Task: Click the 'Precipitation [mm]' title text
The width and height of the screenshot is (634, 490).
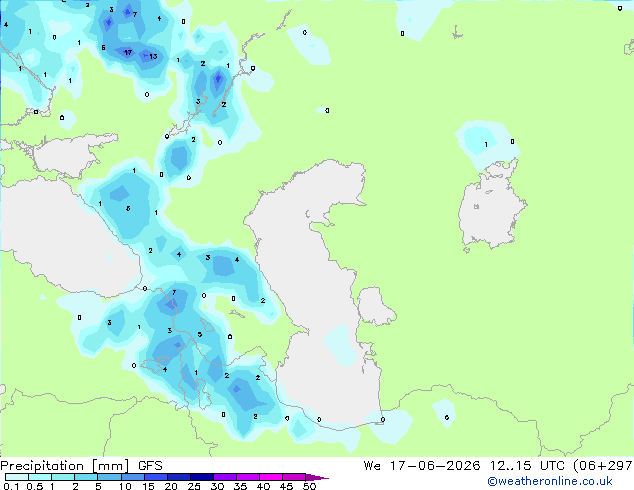Action: pyautogui.click(x=65, y=466)
